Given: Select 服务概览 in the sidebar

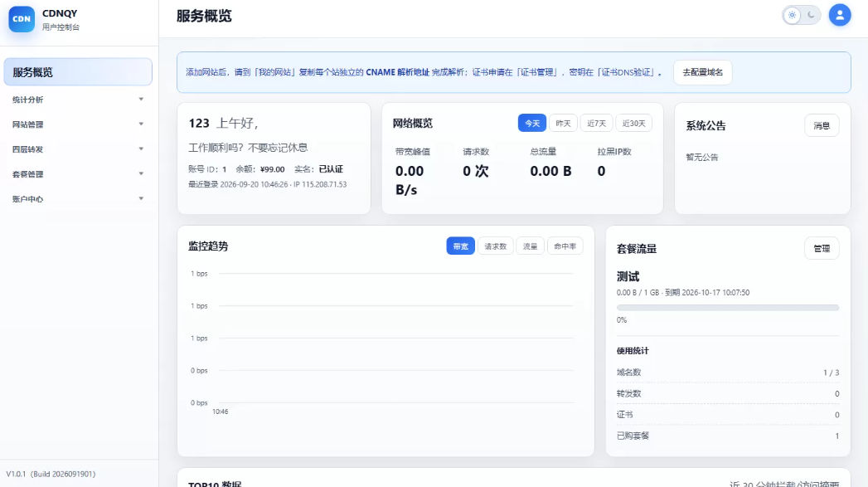Looking at the screenshot, I should [x=78, y=72].
